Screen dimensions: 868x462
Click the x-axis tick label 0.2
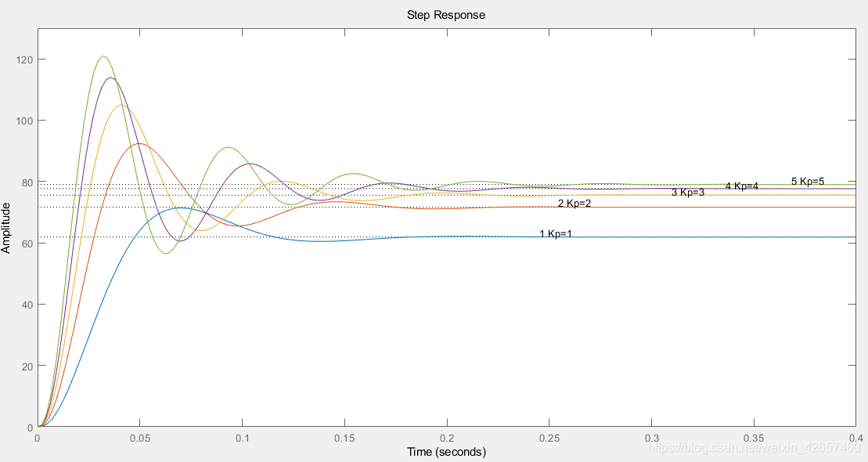[x=447, y=439]
